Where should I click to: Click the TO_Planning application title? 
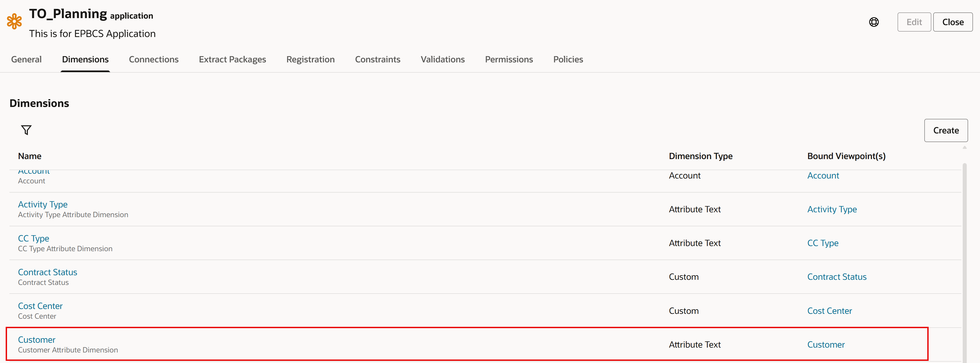[x=91, y=14]
